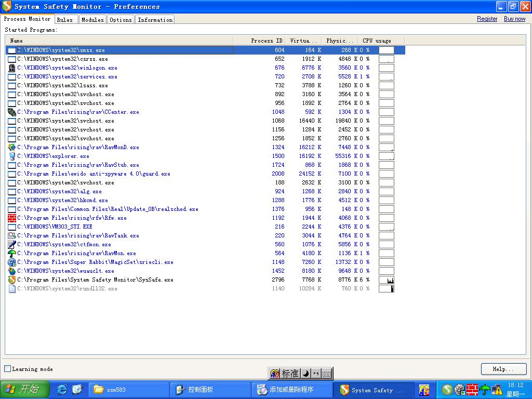This screenshot has width=532, height=399.
Task: Click the Rfw.exe firewall brick icon
Action: pos(12,218)
